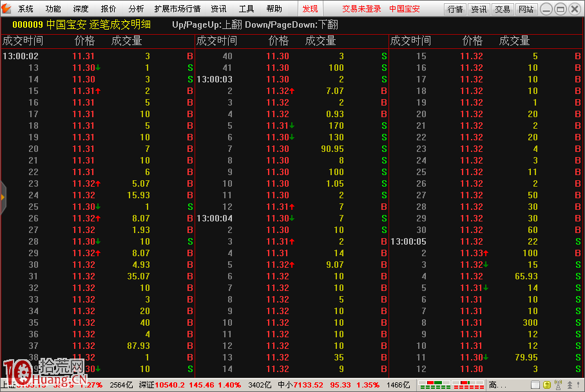Click the 深证 index value 10540.2
Screen dimensions: 585x392
[x=169, y=385]
